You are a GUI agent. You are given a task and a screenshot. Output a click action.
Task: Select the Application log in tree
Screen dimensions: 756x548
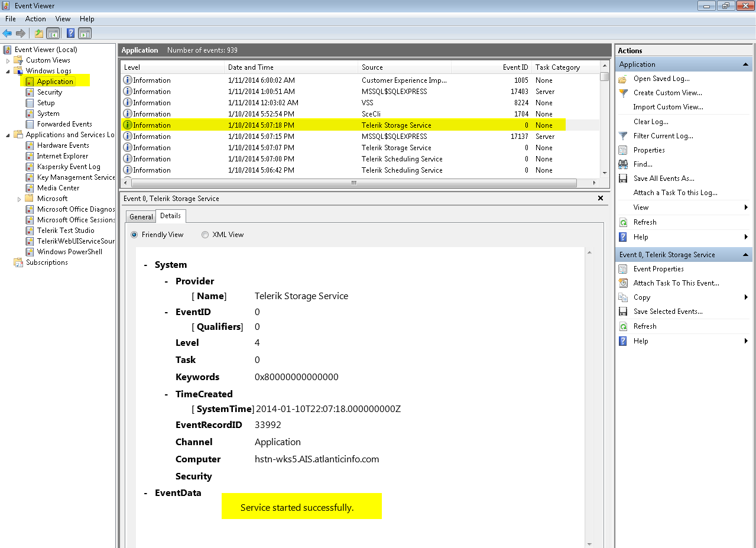(55, 82)
